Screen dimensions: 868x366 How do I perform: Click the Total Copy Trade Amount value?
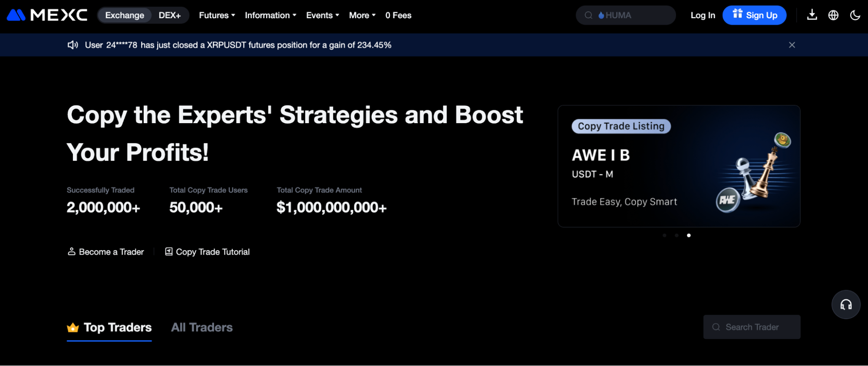(331, 208)
